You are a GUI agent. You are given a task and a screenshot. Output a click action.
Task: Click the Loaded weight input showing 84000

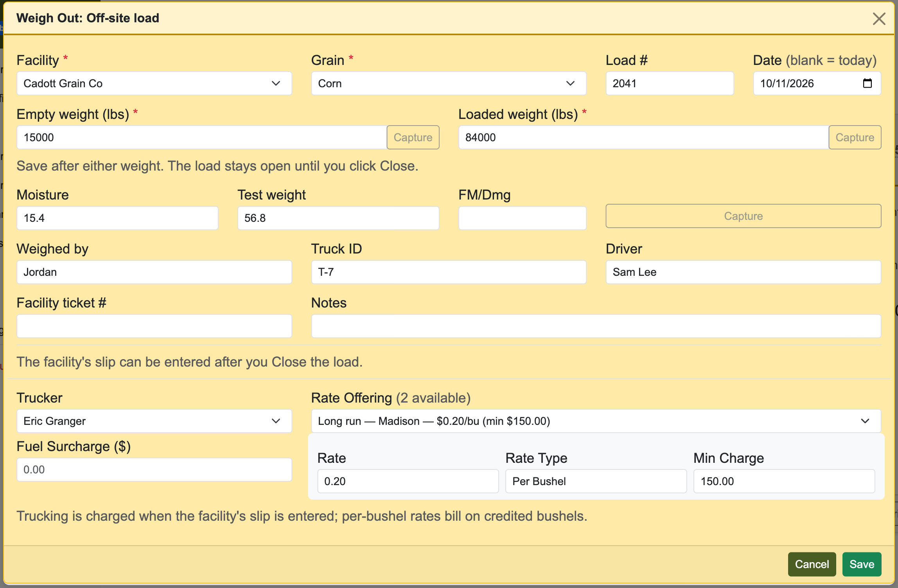(644, 137)
